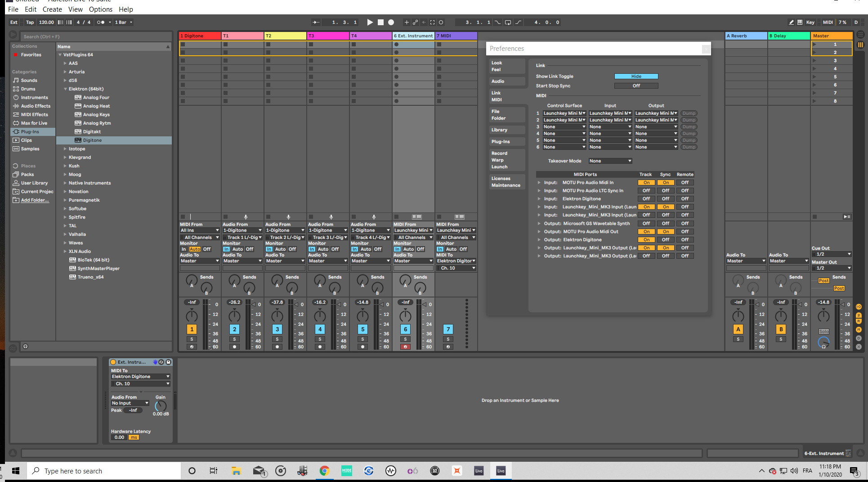This screenshot has height=482, width=868.
Task: Click the Master Solo cue button
Action: 823,332
